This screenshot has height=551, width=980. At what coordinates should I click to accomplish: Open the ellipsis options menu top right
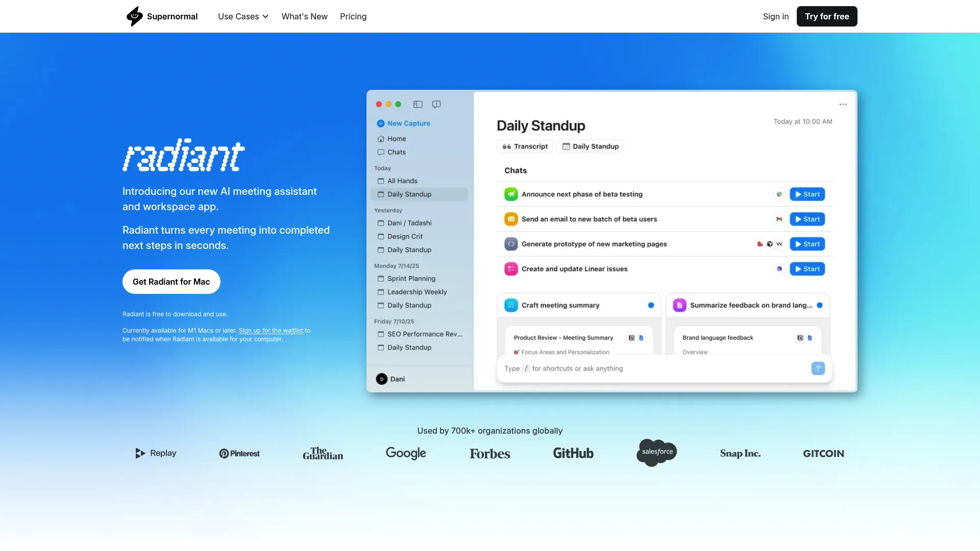coord(842,104)
